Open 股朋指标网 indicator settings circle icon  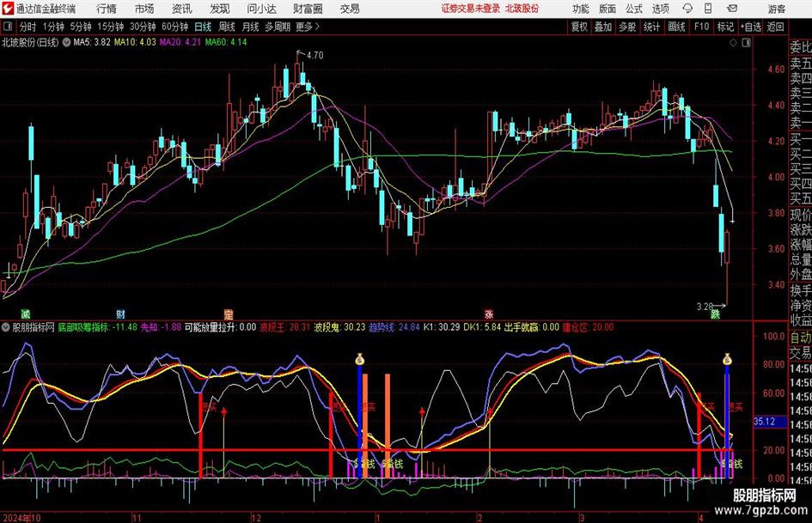[6, 327]
